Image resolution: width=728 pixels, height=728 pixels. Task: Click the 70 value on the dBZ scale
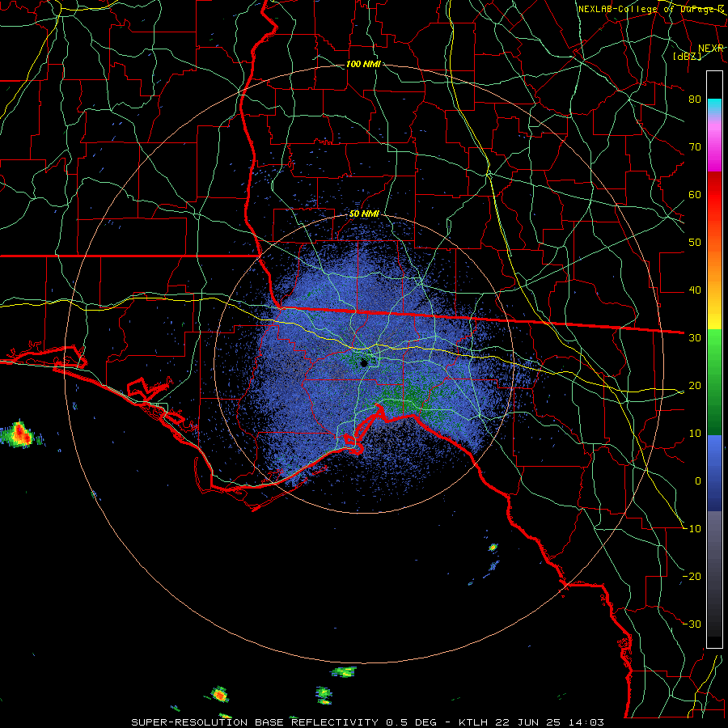[695, 146]
